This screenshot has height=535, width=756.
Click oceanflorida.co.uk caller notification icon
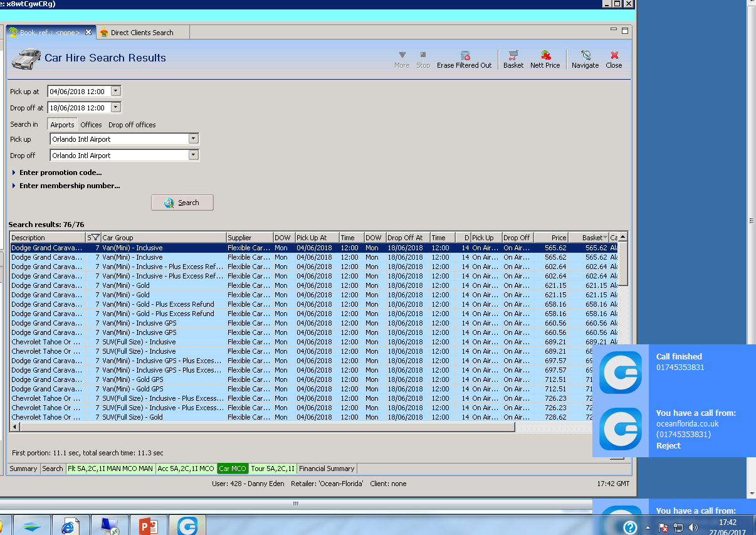pyautogui.click(x=620, y=429)
